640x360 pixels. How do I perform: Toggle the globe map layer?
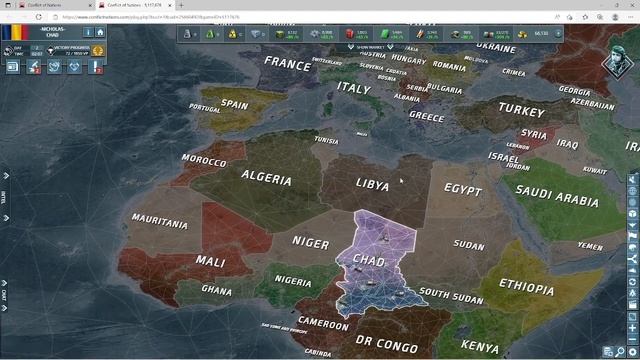tap(632, 191)
